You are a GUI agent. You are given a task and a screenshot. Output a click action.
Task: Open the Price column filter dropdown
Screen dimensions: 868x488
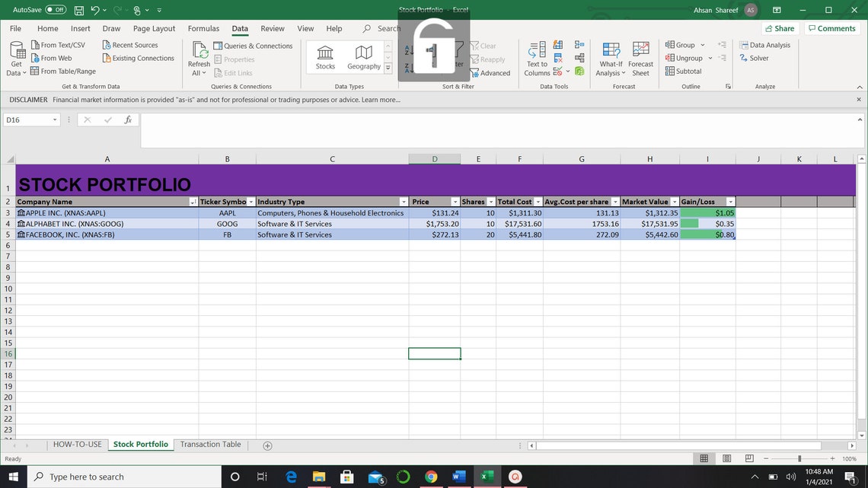click(455, 202)
